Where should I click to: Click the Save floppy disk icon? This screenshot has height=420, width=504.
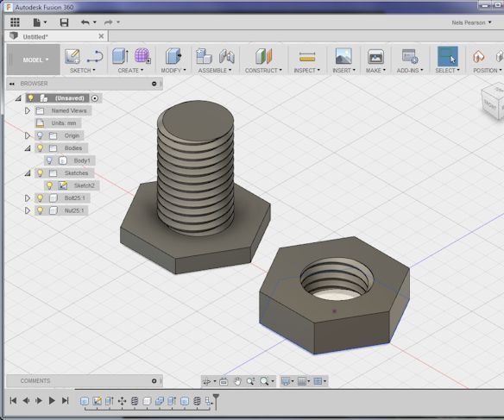pos(64,22)
